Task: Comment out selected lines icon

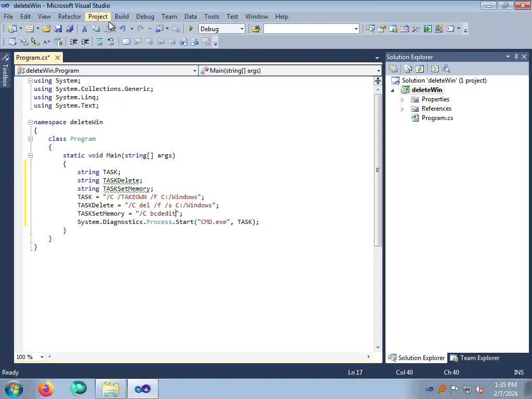Action: tap(100, 42)
